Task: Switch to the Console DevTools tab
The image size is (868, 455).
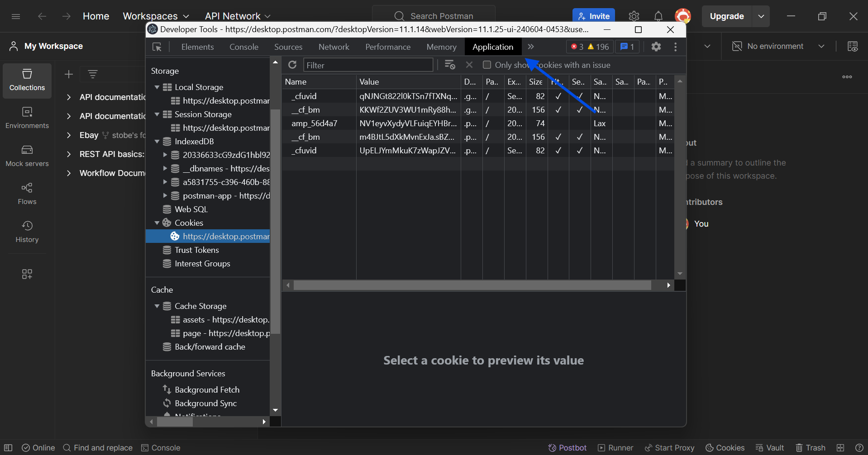Action: [244, 47]
